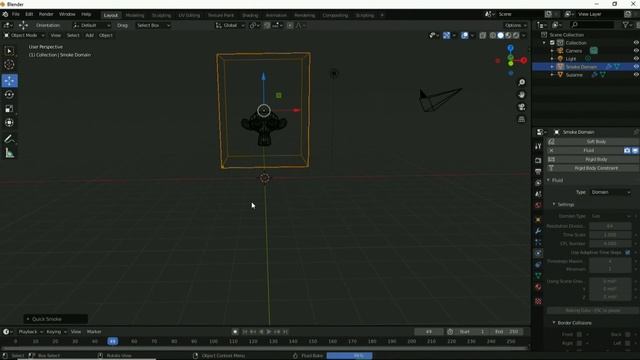Open the Object Constraints properties tab

coord(538,264)
